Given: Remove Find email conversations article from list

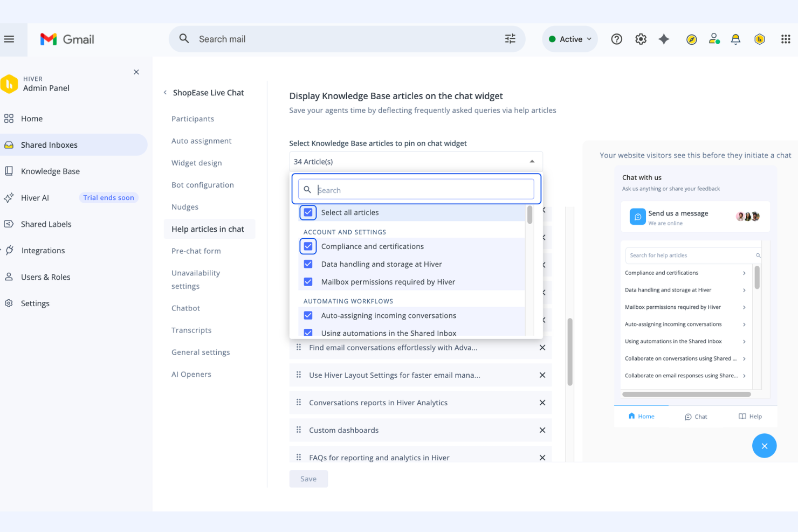Looking at the screenshot, I should [542, 348].
